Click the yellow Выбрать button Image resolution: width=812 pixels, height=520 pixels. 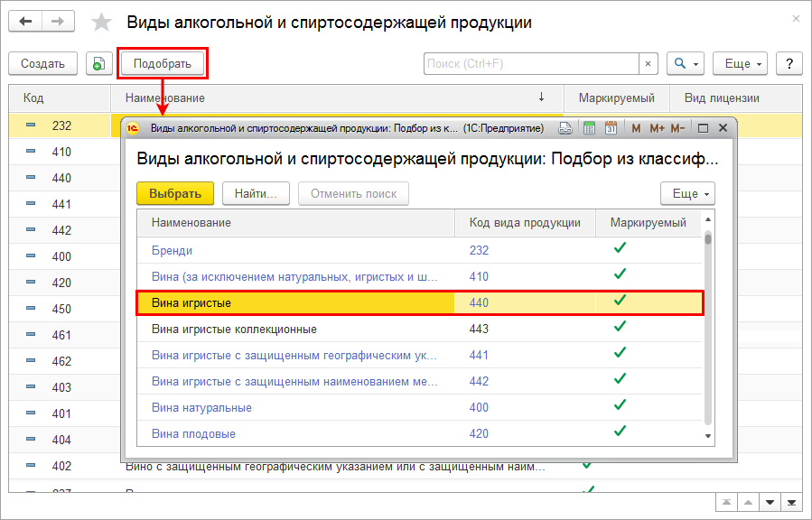[174, 193]
